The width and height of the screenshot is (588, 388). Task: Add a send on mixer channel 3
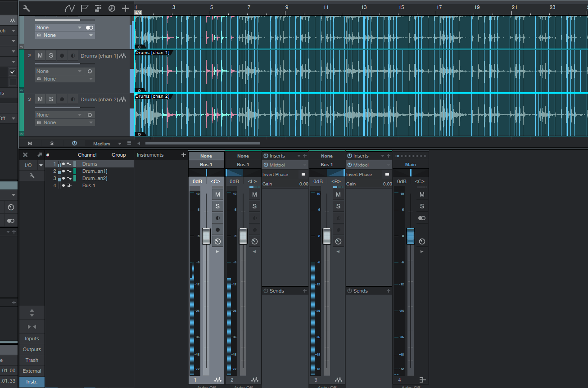[x=389, y=291]
